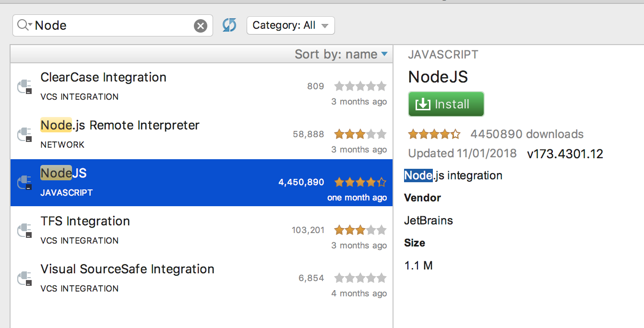Screen dimensions: 644x328
Task: Select the ClearCase Integration entry
Action: tap(144, 87)
